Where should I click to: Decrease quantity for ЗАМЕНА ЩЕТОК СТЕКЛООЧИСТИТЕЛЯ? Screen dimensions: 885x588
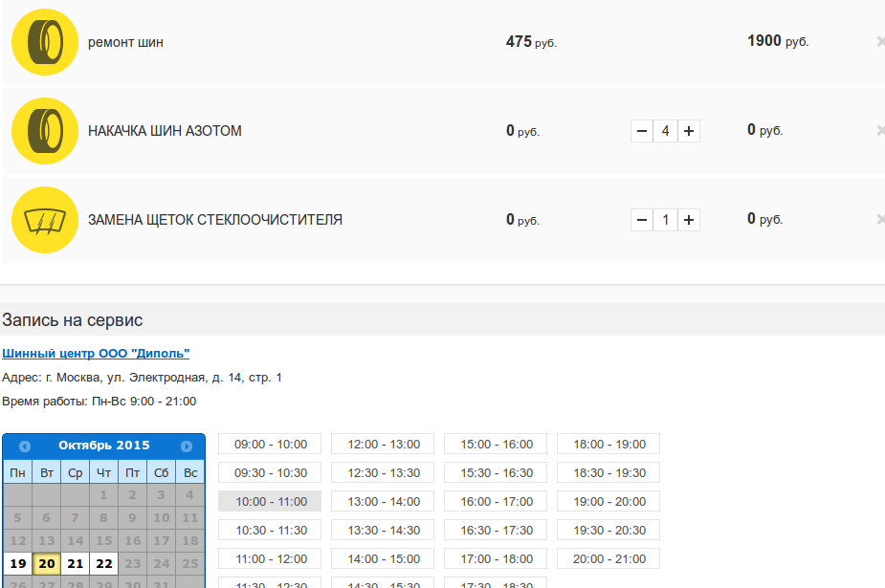pyautogui.click(x=642, y=220)
